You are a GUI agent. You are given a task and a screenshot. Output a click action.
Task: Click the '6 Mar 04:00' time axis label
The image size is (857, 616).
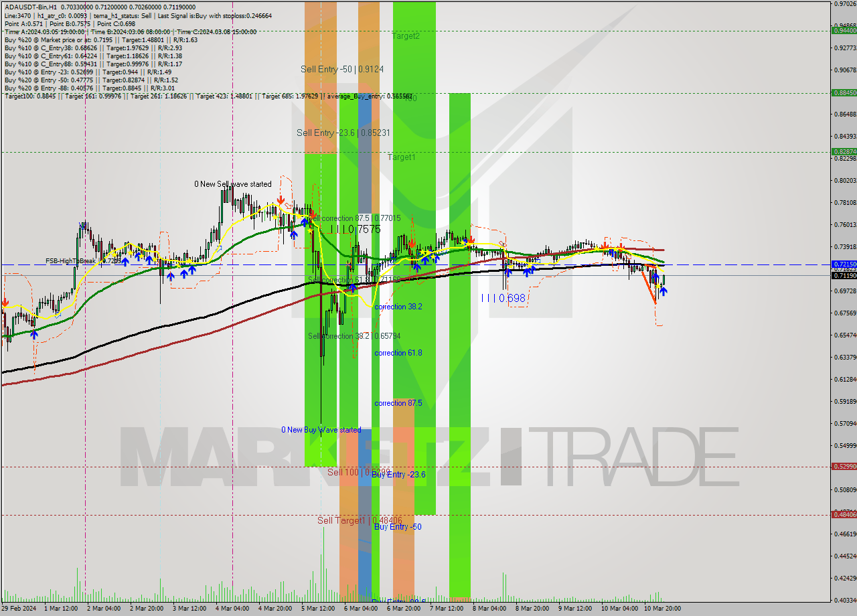pyautogui.click(x=361, y=608)
